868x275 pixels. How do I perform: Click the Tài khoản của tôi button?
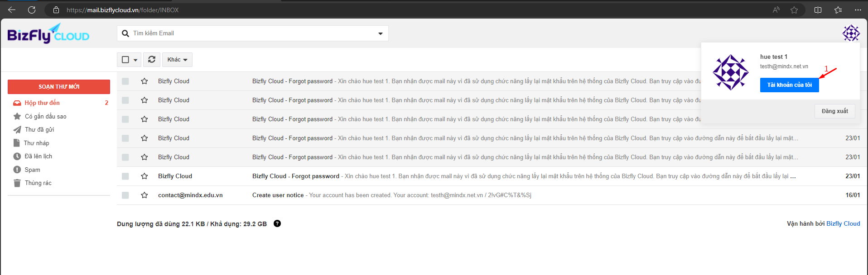[789, 85]
